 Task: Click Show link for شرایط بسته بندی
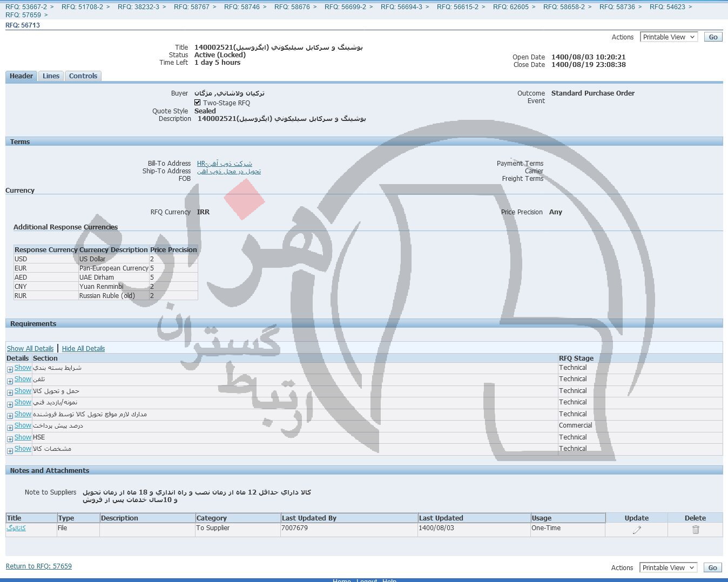click(x=23, y=368)
